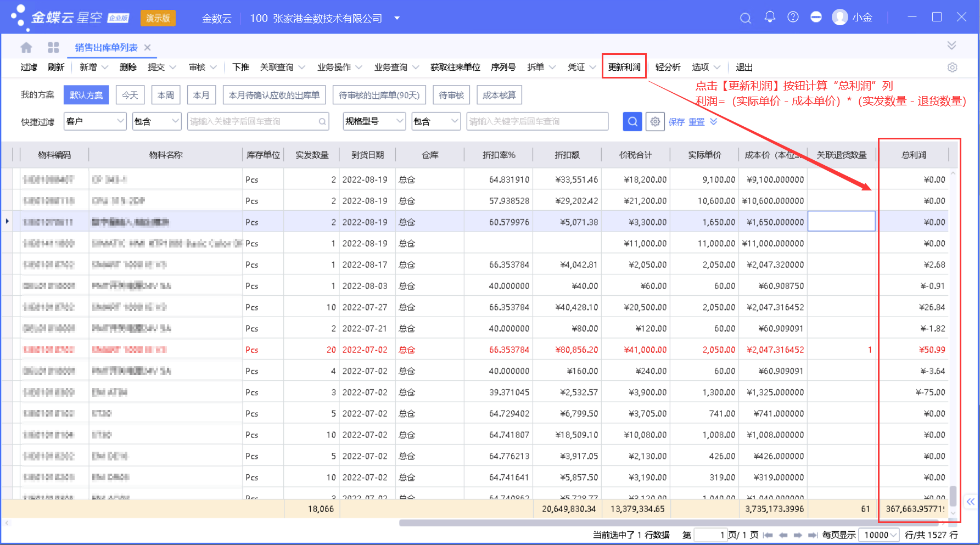The width and height of the screenshot is (980, 545).
Task: Select the 成本核算 filter scheme
Action: 499,95
